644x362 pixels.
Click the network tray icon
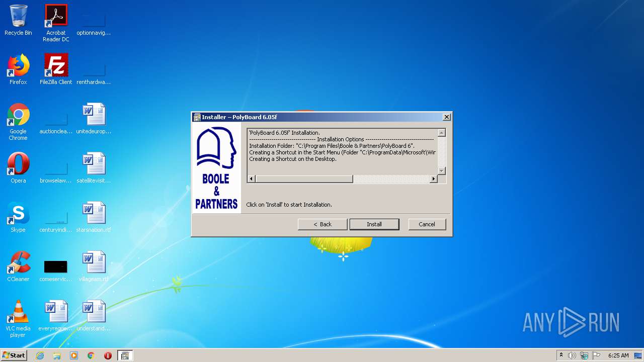pos(584,355)
